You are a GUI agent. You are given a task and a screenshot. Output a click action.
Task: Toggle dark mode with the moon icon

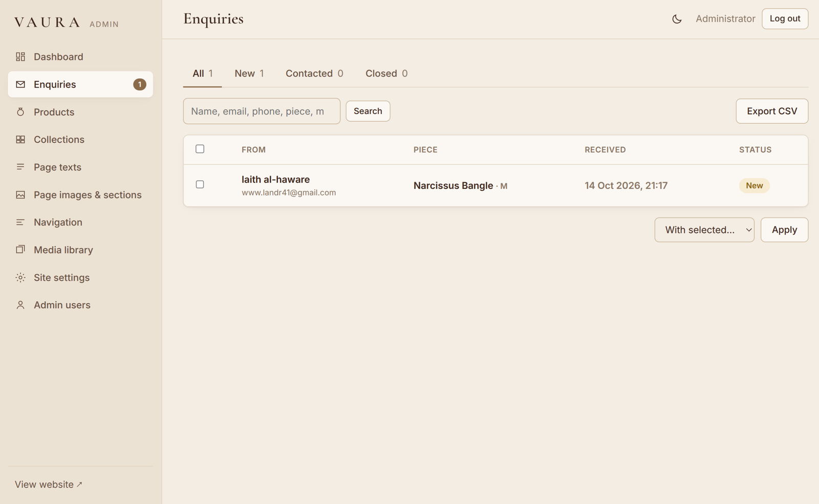pos(677,19)
